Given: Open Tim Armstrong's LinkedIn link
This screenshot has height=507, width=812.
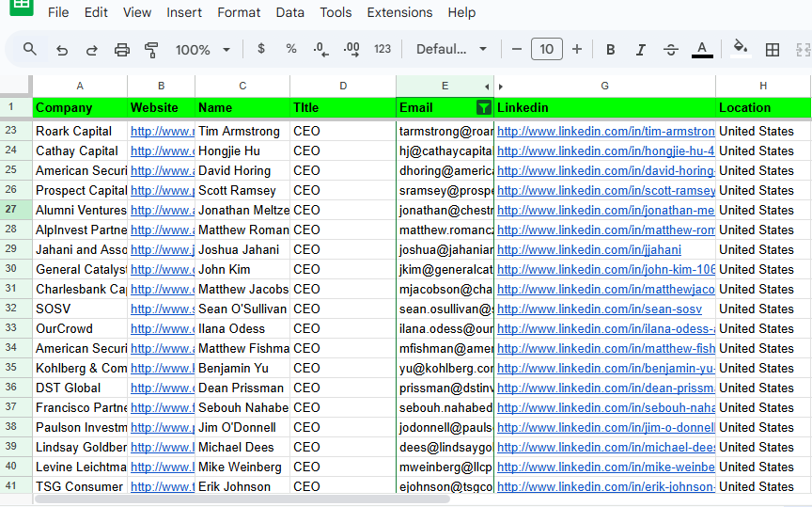Looking at the screenshot, I should point(605,131).
